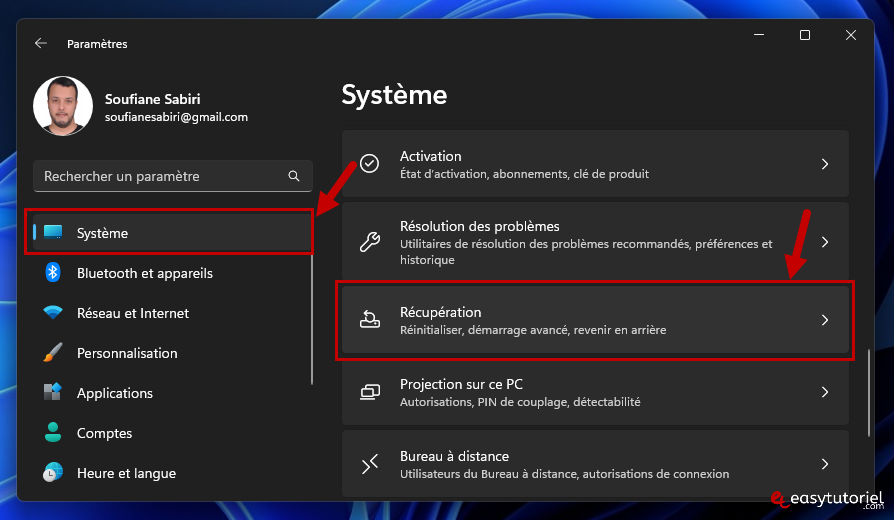Click the Activation checkmark circle icon

click(x=369, y=164)
